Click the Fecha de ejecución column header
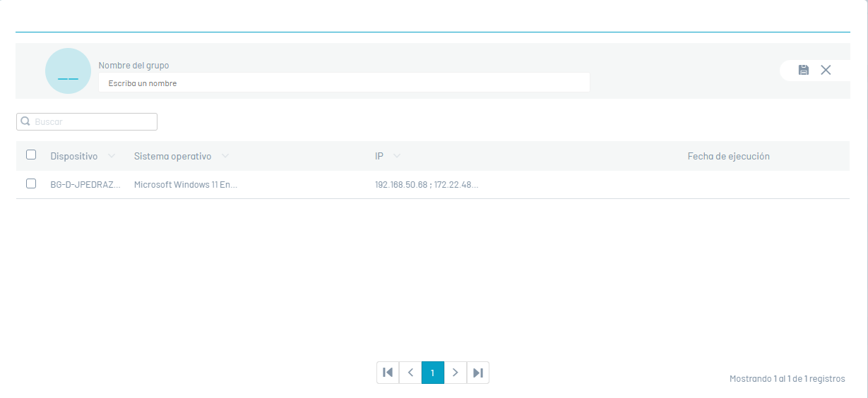The height and width of the screenshot is (398, 868). [x=728, y=156]
